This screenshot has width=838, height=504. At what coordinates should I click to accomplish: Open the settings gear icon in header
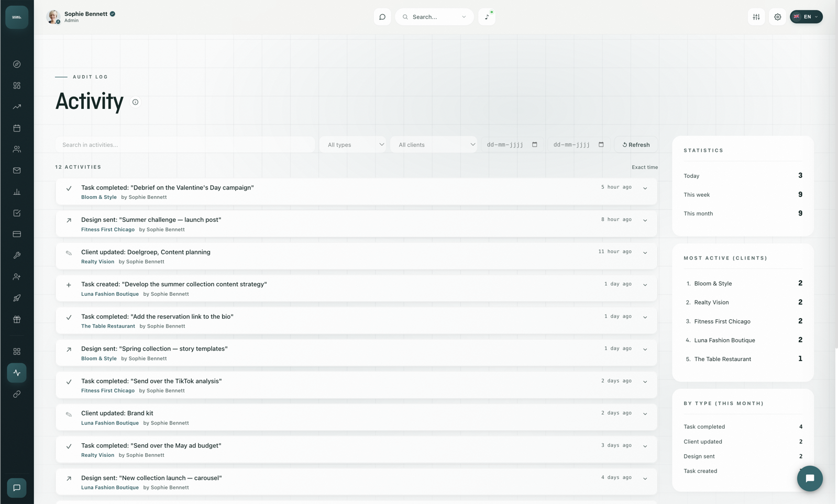point(778,17)
